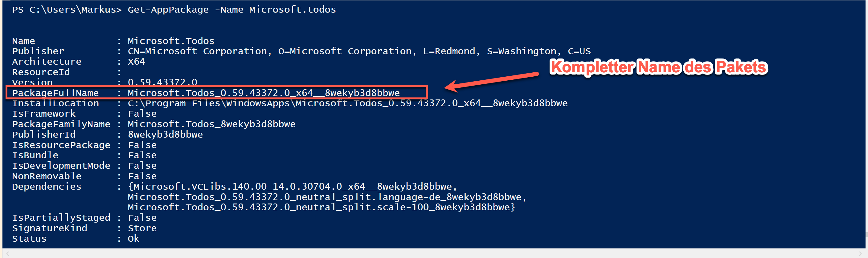Click the Publisher value line
Viewport: 868px width, 258px height.
tap(359, 51)
